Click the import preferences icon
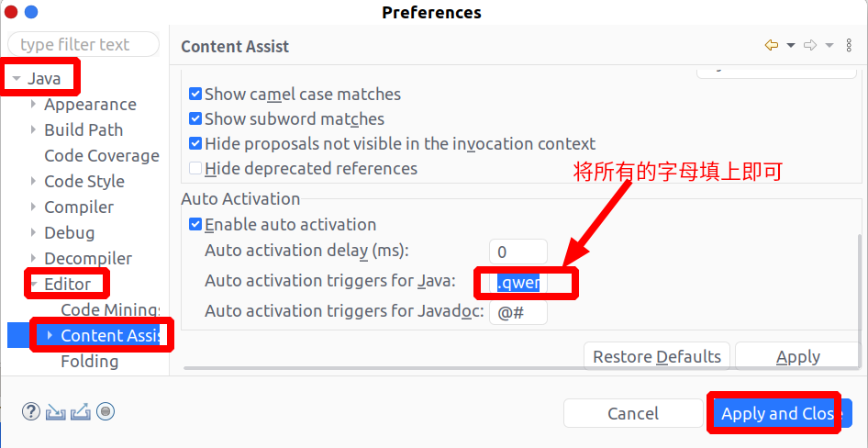 point(56,412)
